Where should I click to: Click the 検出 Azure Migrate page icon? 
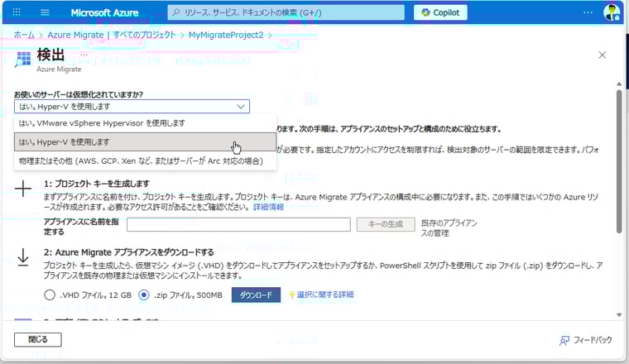[x=23, y=59]
